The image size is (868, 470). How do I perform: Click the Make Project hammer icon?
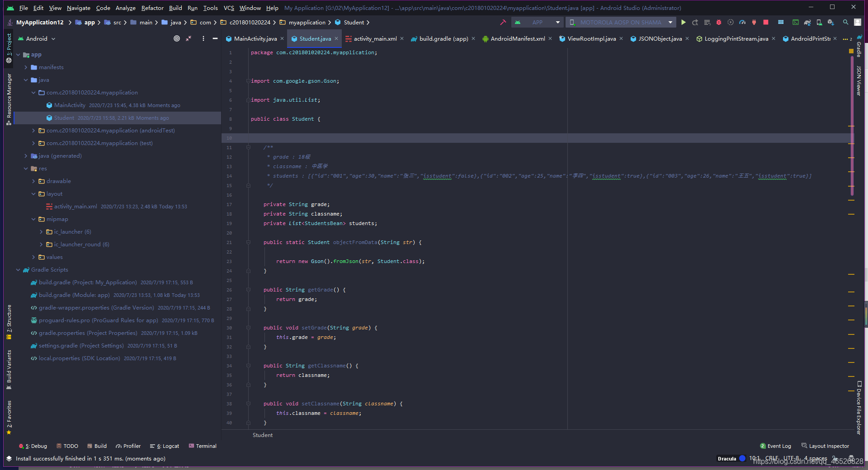tap(503, 22)
